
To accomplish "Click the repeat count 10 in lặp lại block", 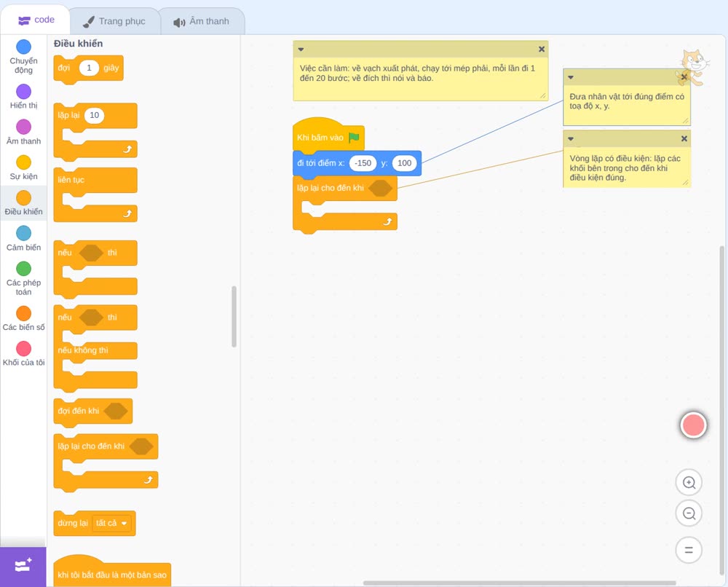I will 94,115.
